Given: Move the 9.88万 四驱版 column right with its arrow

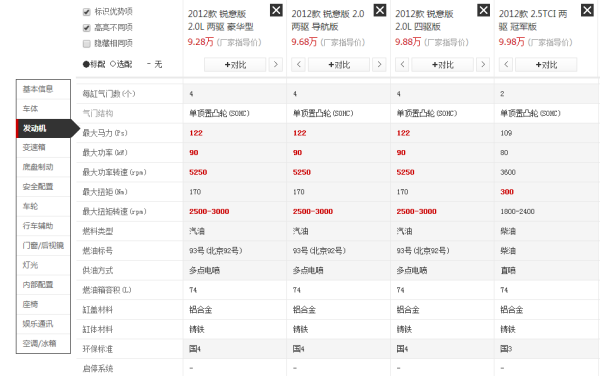Looking at the screenshot, I should tap(483, 65).
